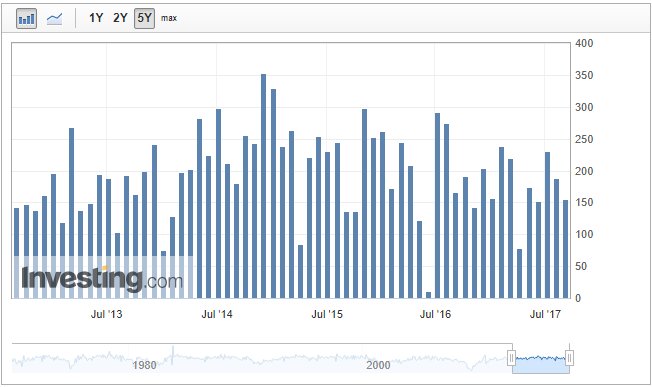This screenshot has height=387, width=652.
Task: Select the max time range
Action: (x=169, y=18)
